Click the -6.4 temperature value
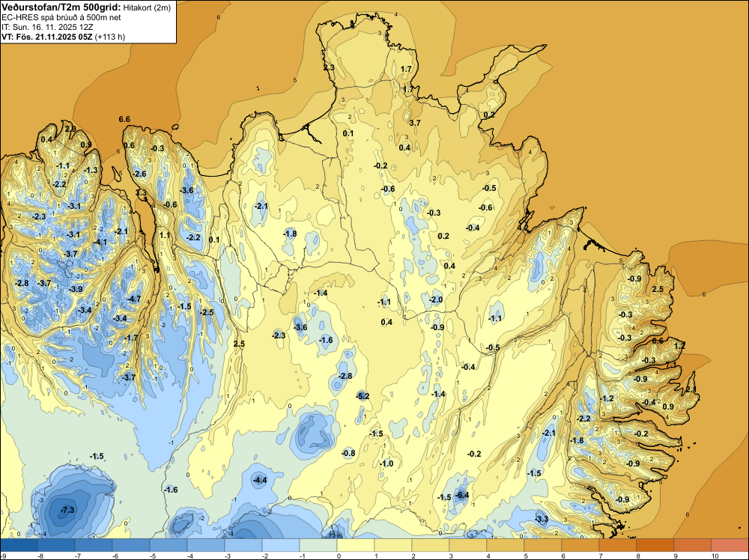The height and width of the screenshot is (560, 749). (461, 495)
